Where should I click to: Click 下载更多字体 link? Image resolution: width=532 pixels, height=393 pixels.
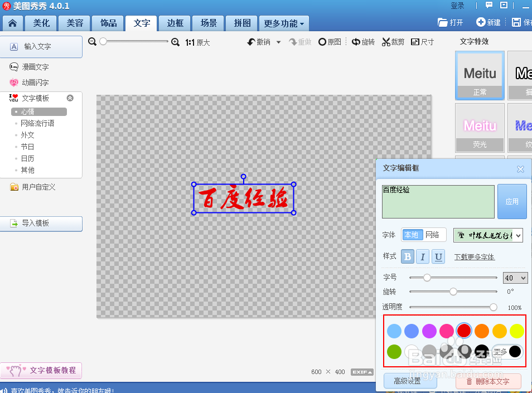(475, 257)
